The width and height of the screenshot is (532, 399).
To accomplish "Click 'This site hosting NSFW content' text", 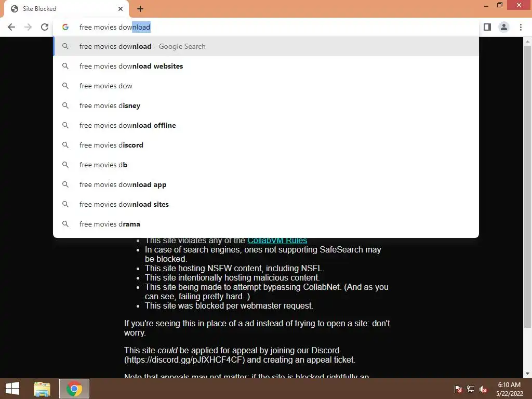I will click(234, 269).
